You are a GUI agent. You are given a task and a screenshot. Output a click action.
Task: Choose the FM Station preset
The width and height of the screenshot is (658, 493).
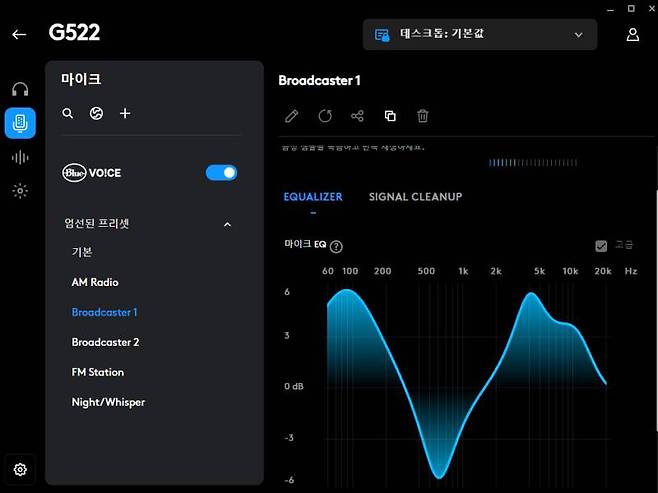[x=98, y=372]
